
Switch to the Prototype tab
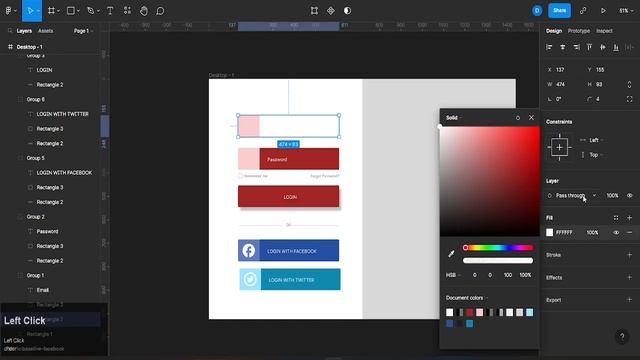click(578, 31)
